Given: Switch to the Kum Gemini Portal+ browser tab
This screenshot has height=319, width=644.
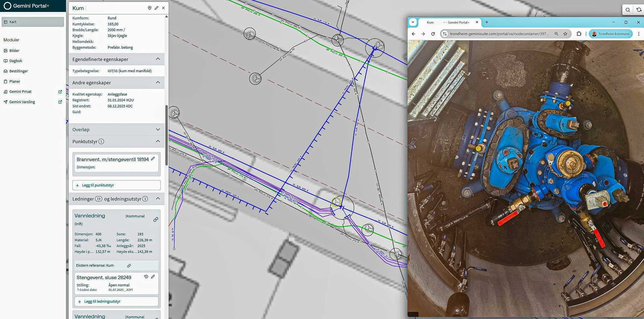Looking at the screenshot, I should click(x=448, y=23).
